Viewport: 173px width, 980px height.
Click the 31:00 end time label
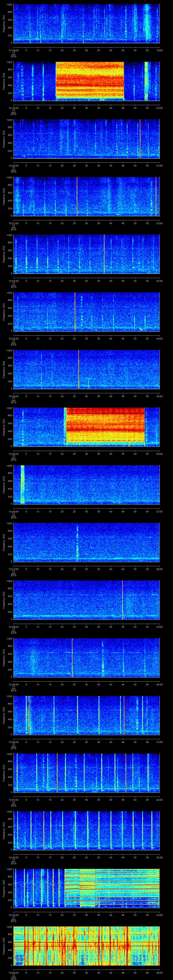tap(160, 742)
